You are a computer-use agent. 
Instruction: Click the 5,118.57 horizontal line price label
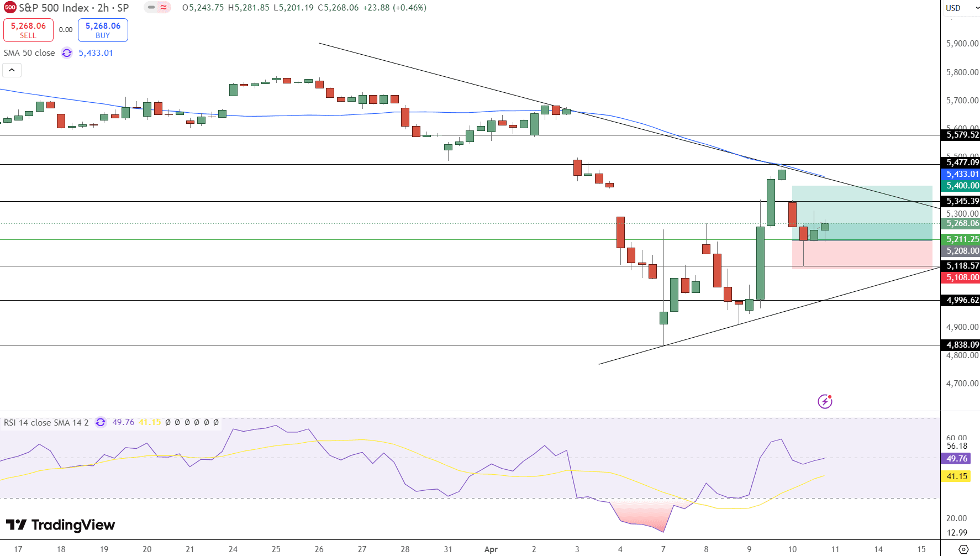click(960, 266)
